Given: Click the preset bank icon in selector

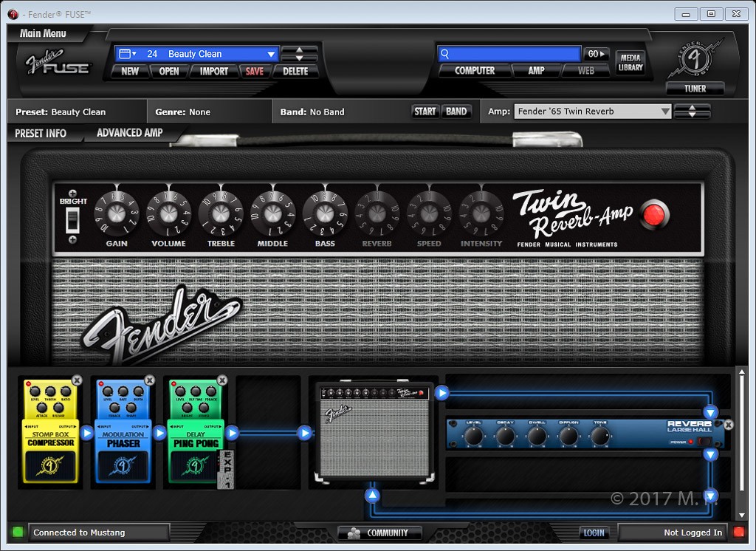Looking at the screenshot, I should (128, 54).
